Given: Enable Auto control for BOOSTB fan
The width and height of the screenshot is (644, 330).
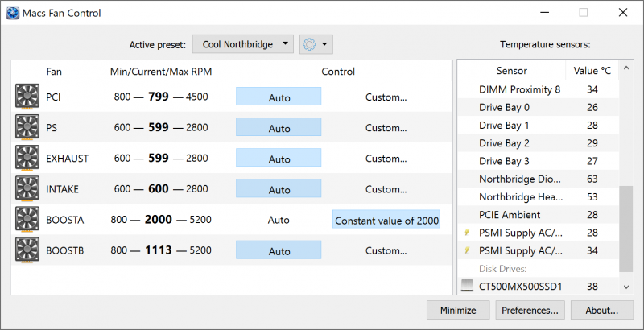Looking at the screenshot, I should (279, 251).
